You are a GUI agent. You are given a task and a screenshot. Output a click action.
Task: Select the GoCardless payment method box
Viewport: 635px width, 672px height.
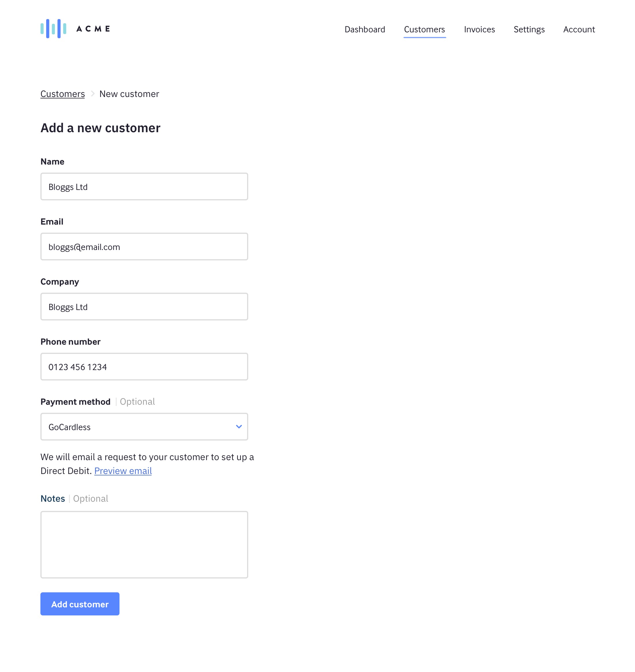144,427
